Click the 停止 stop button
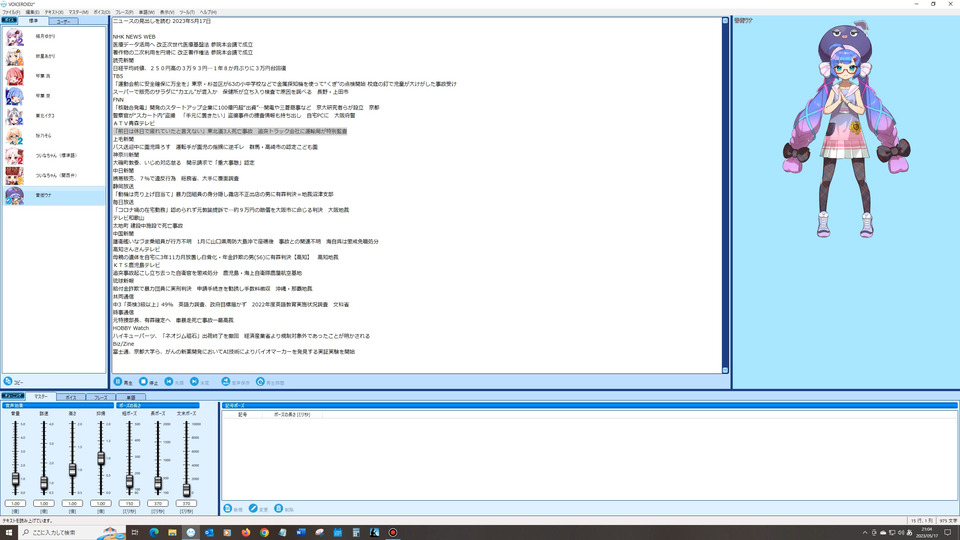 tap(143, 381)
